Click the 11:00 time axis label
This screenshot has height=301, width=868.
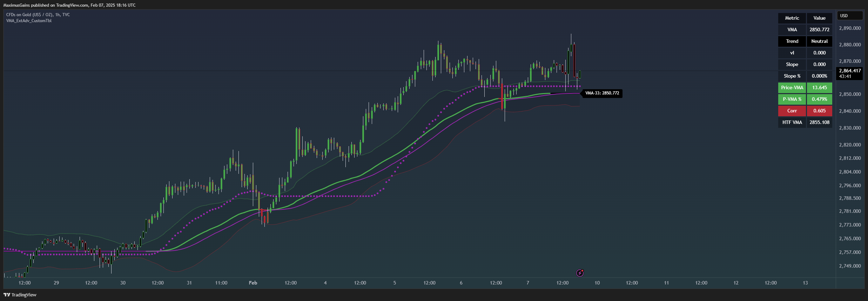point(221,283)
